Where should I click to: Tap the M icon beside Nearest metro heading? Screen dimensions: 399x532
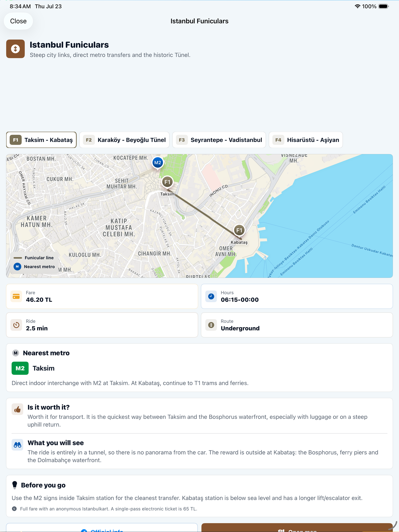click(x=16, y=353)
